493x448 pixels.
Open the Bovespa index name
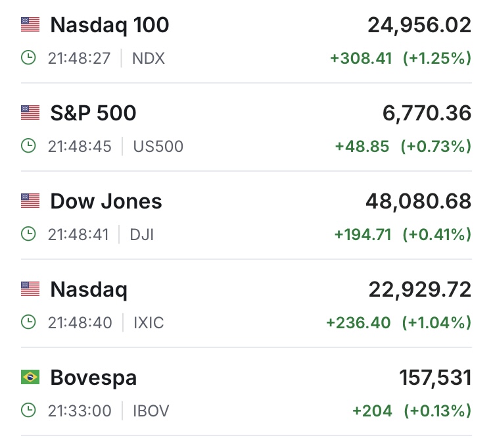(93, 378)
